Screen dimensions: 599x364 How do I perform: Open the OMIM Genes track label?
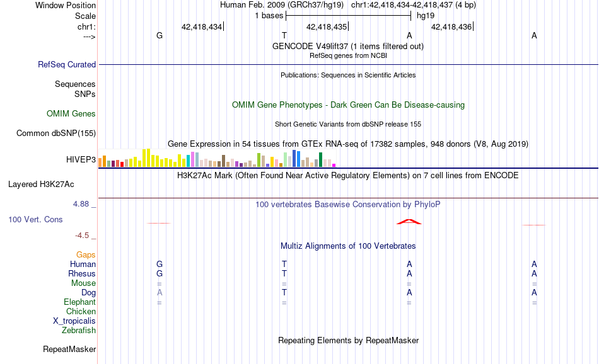pyautogui.click(x=71, y=114)
